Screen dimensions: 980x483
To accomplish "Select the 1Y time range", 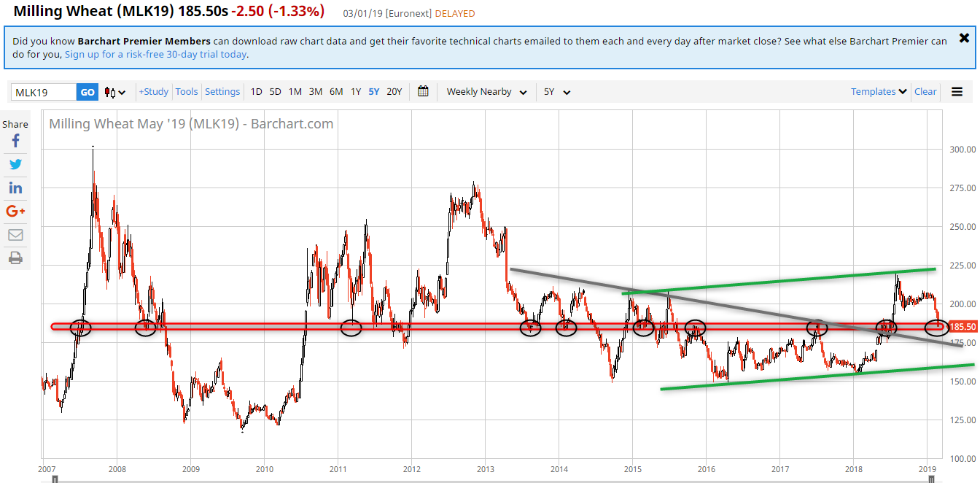I will click(356, 91).
